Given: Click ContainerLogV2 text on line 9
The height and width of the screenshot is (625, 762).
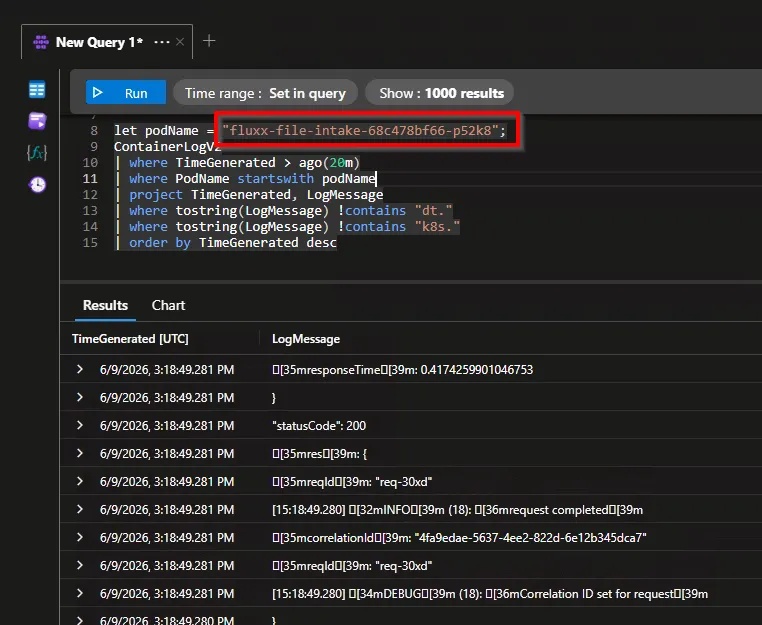Looking at the screenshot, I should (x=168, y=146).
